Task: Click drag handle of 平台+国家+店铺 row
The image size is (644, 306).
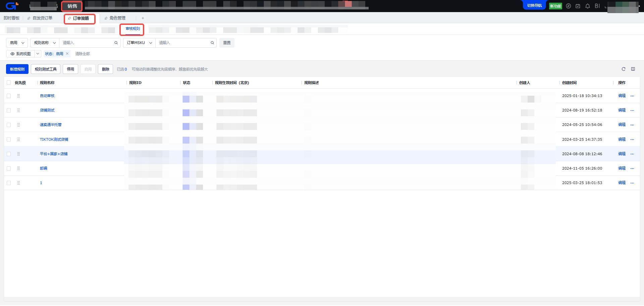Action: [18, 154]
